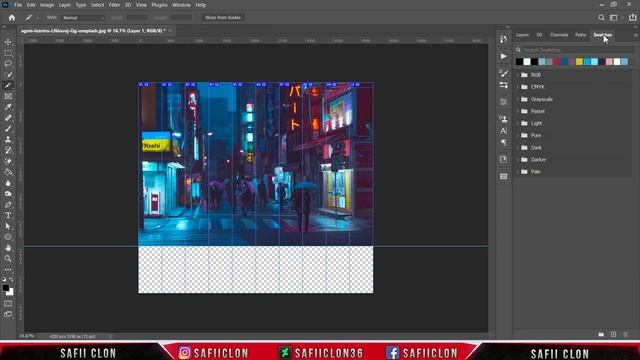Select the Quick Selection tool

pyautogui.click(x=8, y=75)
